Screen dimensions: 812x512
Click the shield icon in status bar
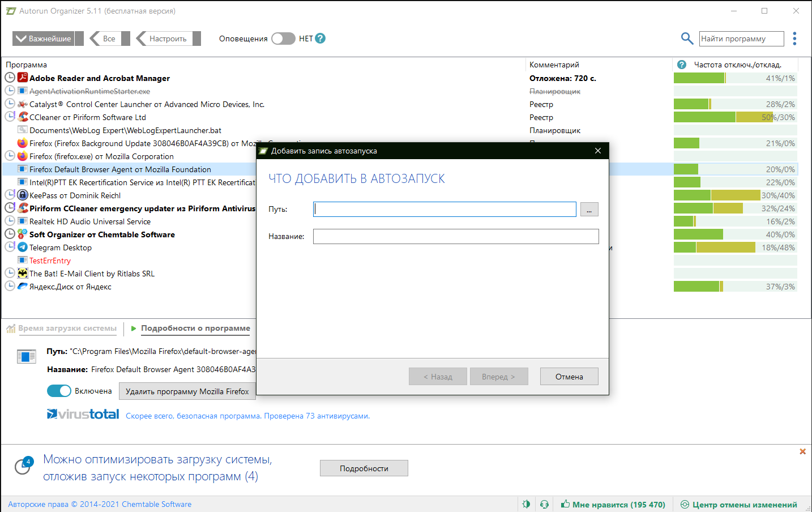point(526,504)
